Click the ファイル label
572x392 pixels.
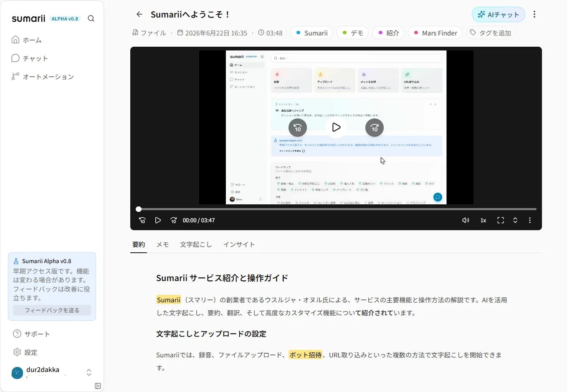point(149,33)
